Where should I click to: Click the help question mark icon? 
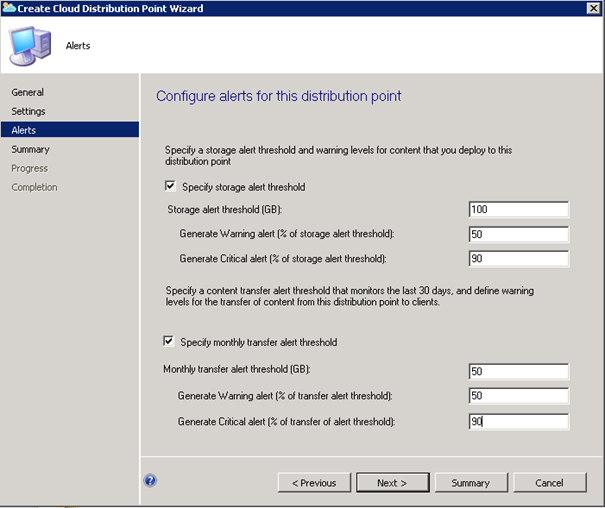coord(150,481)
